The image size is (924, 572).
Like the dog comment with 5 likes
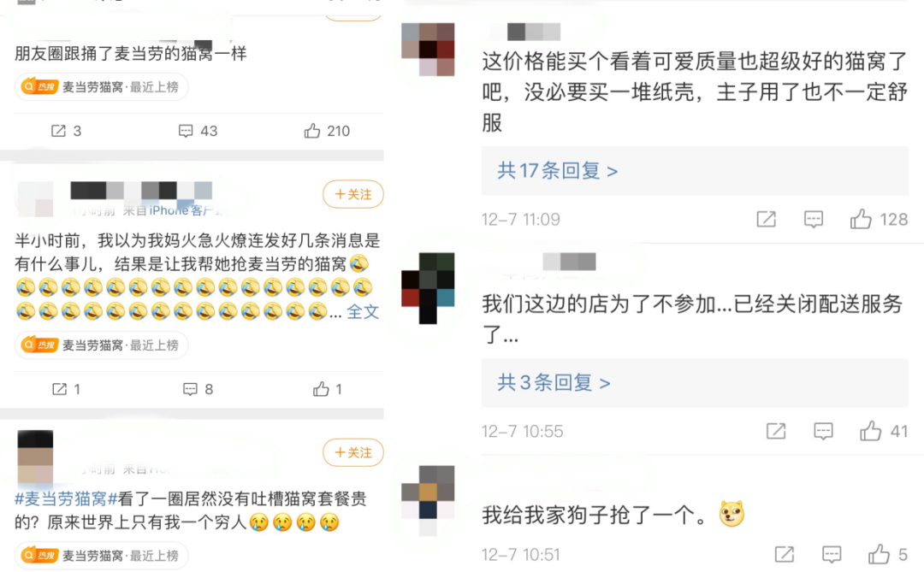(887, 554)
